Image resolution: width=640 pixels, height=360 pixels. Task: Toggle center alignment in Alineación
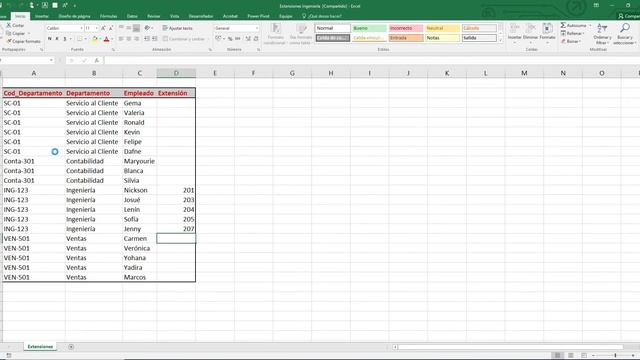(129, 39)
